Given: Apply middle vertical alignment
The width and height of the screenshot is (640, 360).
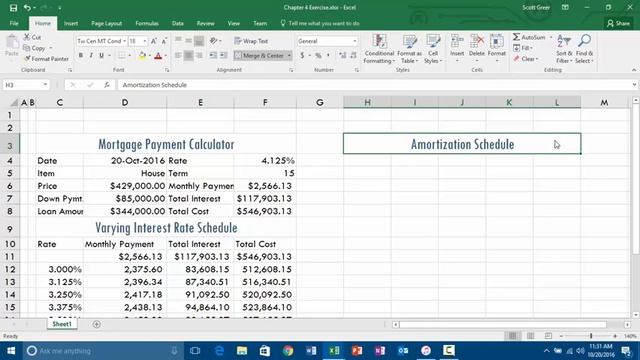Looking at the screenshot, I should coord(189,41).
